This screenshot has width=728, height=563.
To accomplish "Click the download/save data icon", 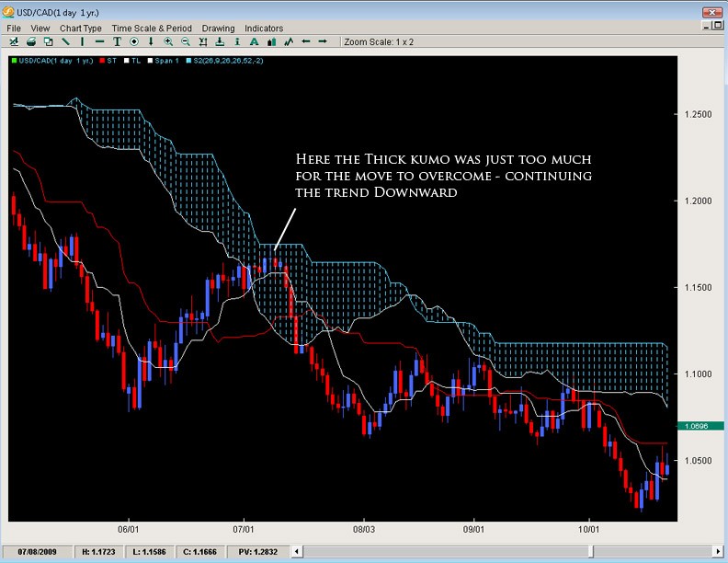I will (220, 41).
